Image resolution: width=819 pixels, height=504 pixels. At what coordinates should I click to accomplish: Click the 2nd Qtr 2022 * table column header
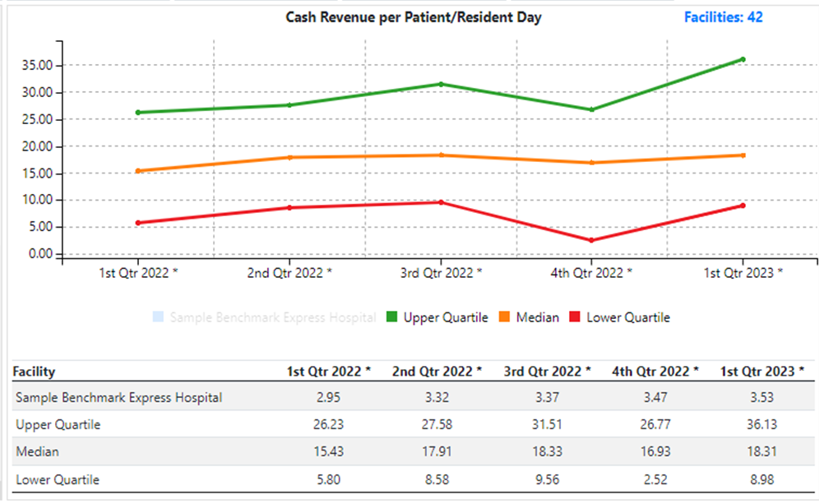click(x=437, y=372)
